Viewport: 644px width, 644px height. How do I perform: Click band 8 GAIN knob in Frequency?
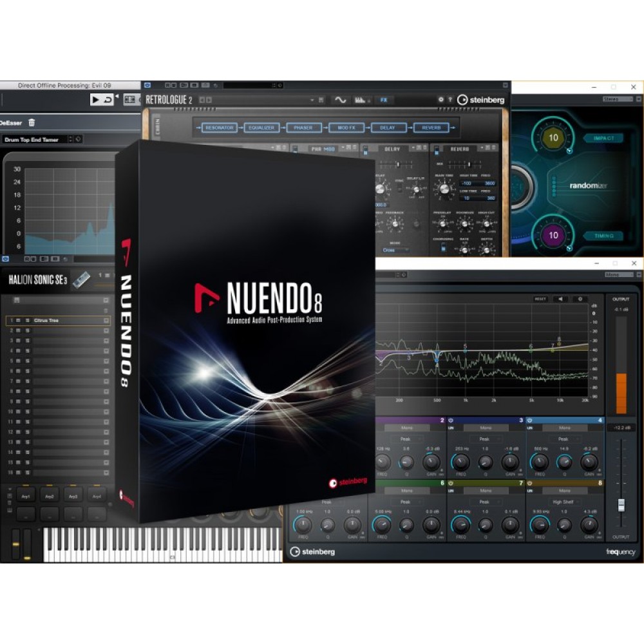589,525
